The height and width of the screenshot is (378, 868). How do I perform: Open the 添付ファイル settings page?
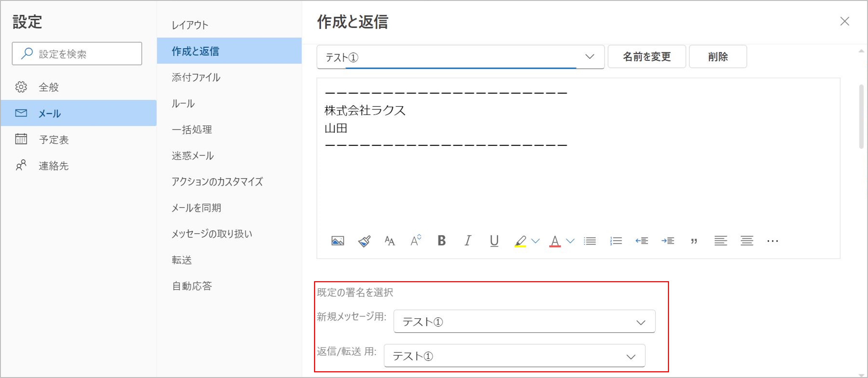[x=229, y=77]
